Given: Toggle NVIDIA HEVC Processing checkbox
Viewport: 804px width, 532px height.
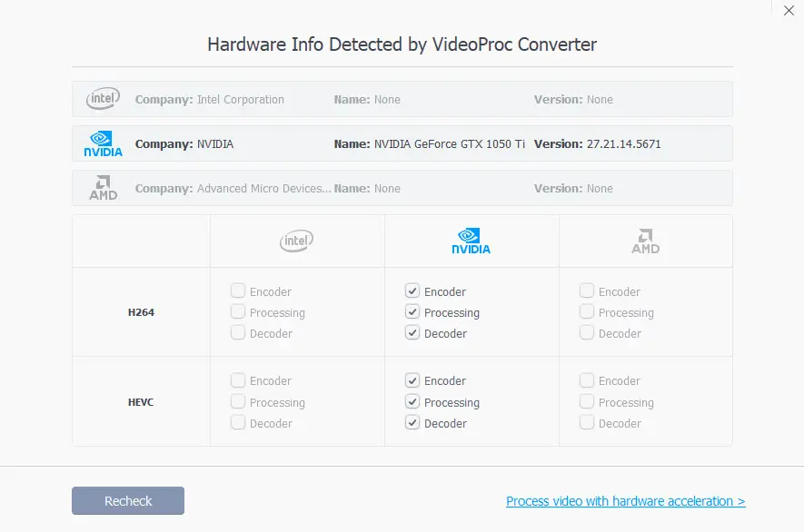Looking at the screenshot, I should pyautogui.click(x=412, y=401).
